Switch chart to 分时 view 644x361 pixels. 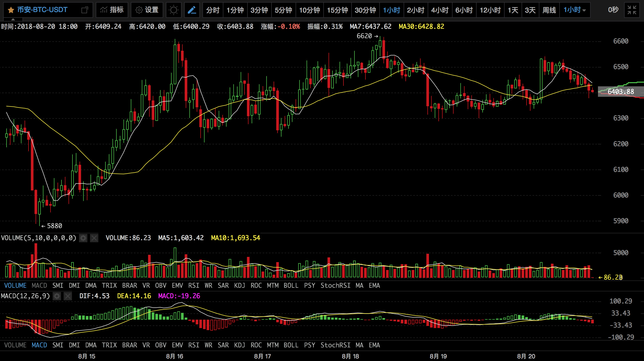pyautogui.click(x=213, y=10)
